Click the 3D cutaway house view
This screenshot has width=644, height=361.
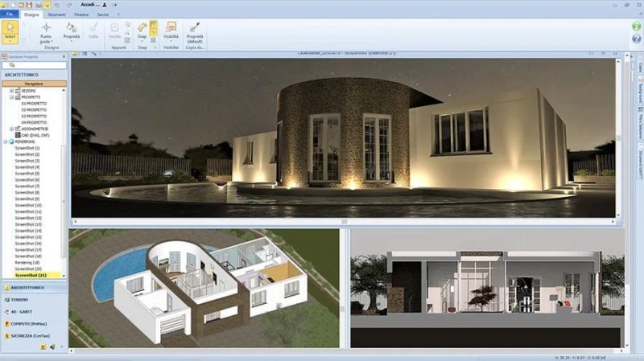tap(204, 289)
